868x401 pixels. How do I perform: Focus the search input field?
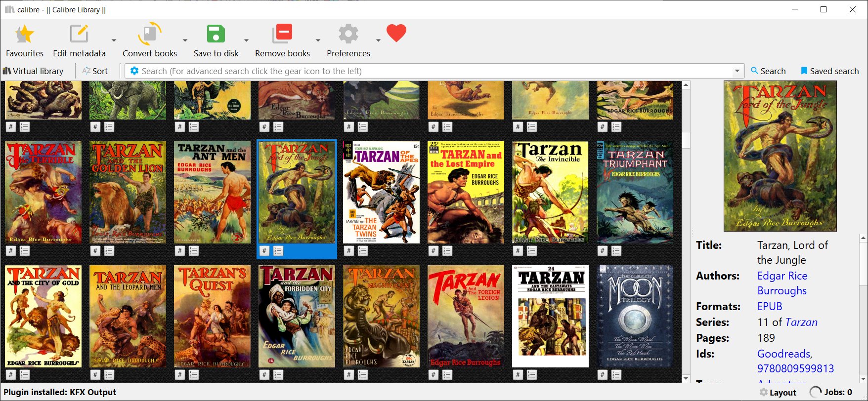[436, 71]
